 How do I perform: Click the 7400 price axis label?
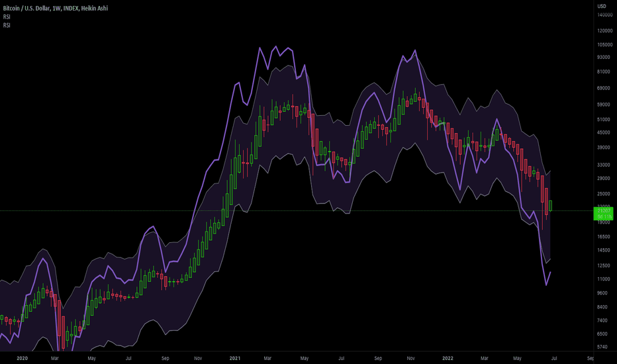(x=602, y=321)
